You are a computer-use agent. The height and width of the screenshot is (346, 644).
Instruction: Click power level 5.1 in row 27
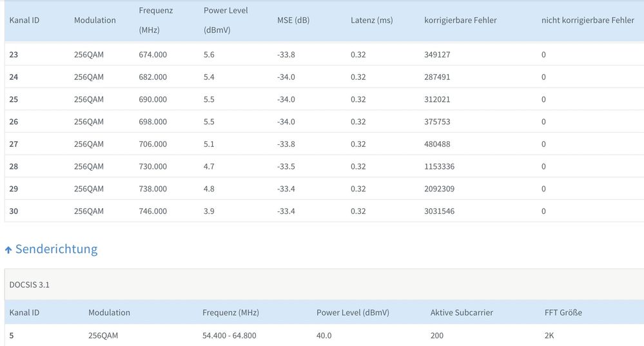209,144
